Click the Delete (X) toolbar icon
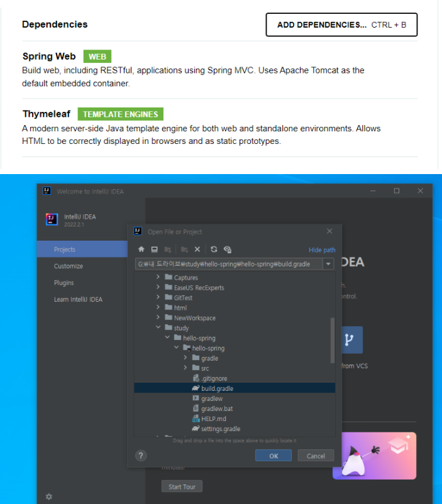442x504 pixels. (x=197, y=249)
